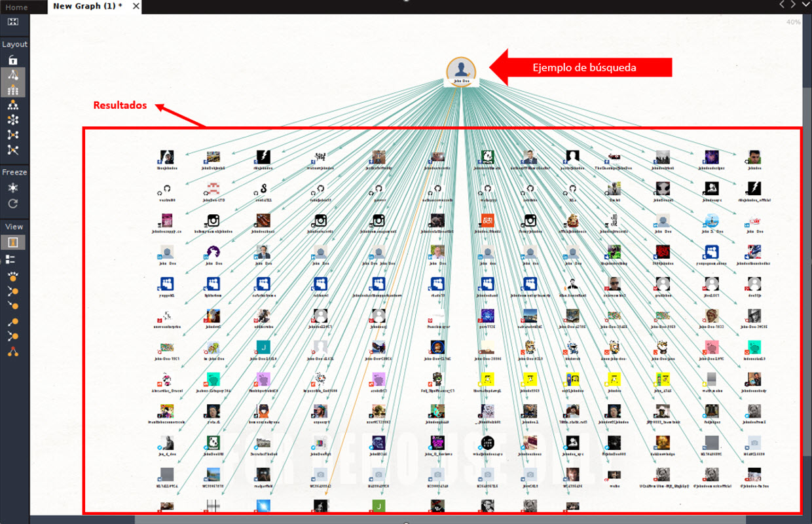812x524 pixels.
Task: Open the tab list dropdown chevron at top right
Action: tap(805, 4)
